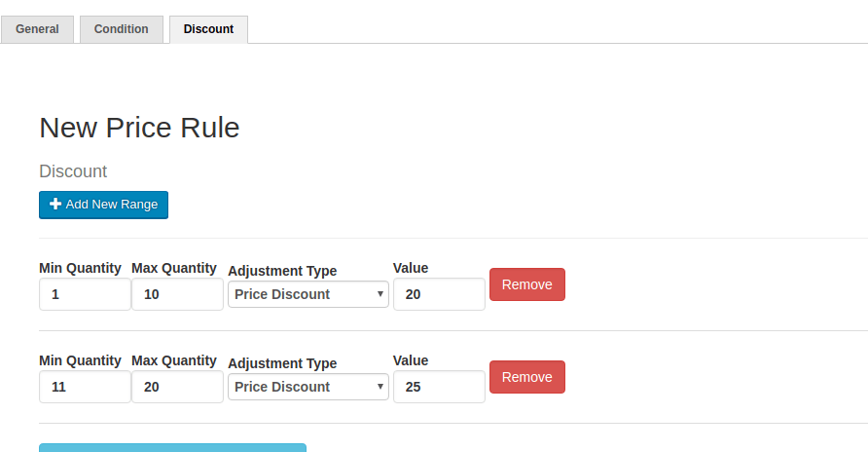Select the Value field containing 20
This screenshot has height=452, width=868.
[439, 294]
